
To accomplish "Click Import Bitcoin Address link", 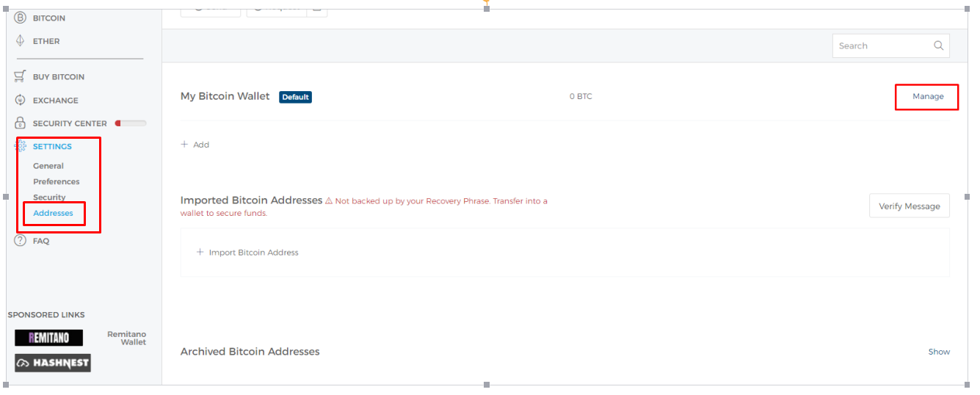I will (254, 253).
